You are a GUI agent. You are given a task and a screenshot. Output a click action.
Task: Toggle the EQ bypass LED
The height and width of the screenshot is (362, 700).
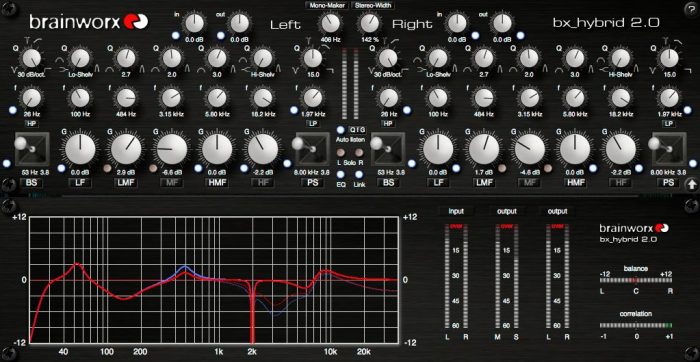341,175
